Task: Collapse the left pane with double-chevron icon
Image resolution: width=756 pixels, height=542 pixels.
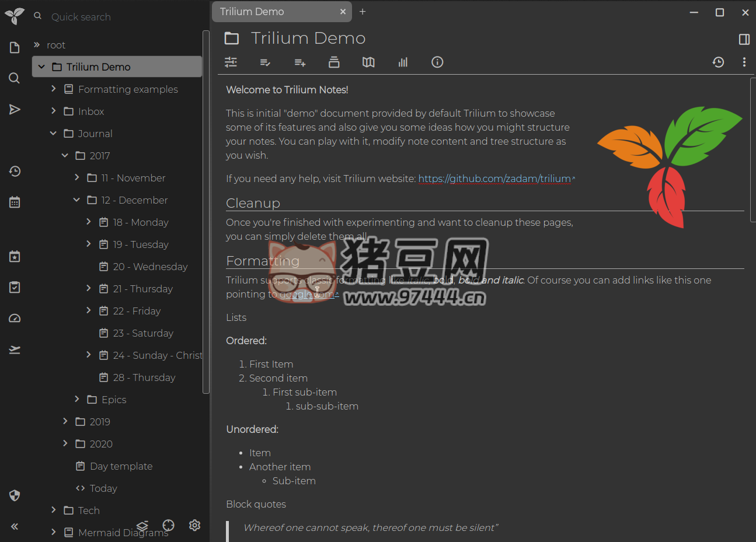Action: [x=15, y=526]
